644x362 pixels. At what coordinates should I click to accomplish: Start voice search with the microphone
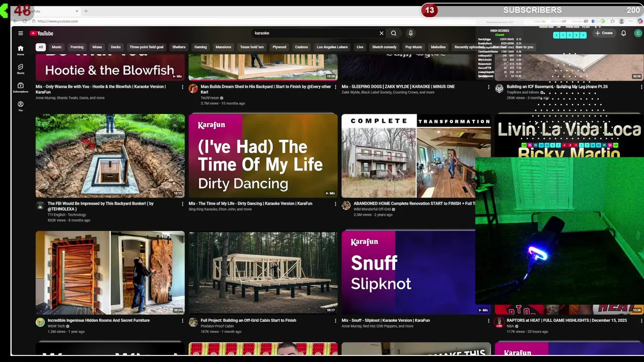click(x=411, y=33)
